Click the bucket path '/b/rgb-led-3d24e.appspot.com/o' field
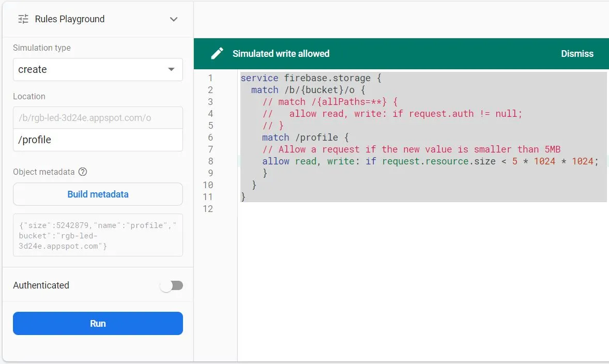This screenshot has width=609, height=364. pos(98,118)
